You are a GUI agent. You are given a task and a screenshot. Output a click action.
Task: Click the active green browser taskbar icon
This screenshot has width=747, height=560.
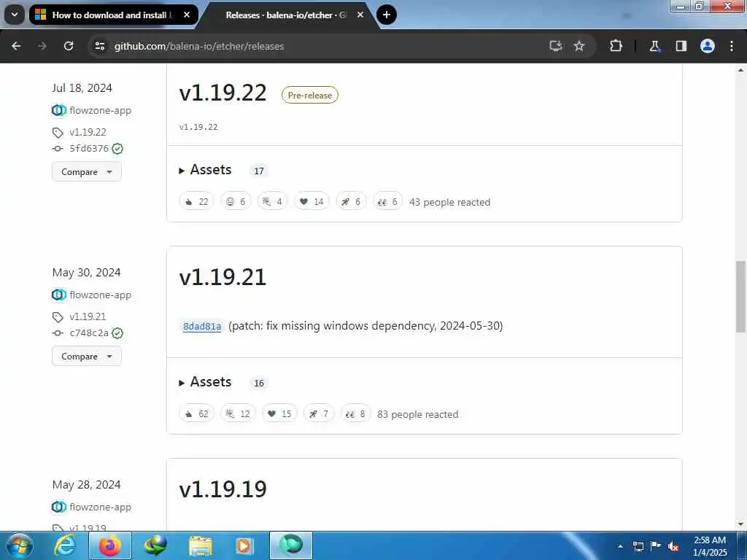[x=291, y=545]
